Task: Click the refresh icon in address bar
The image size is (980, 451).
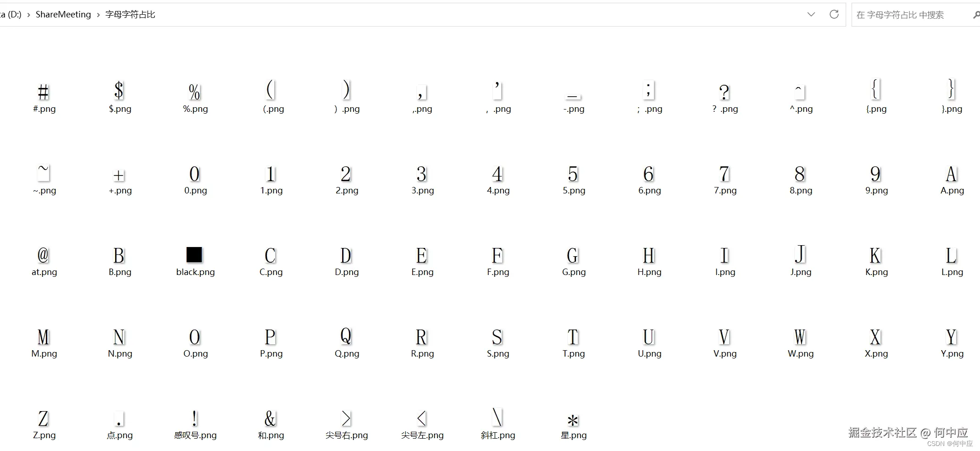Action: 834,14
